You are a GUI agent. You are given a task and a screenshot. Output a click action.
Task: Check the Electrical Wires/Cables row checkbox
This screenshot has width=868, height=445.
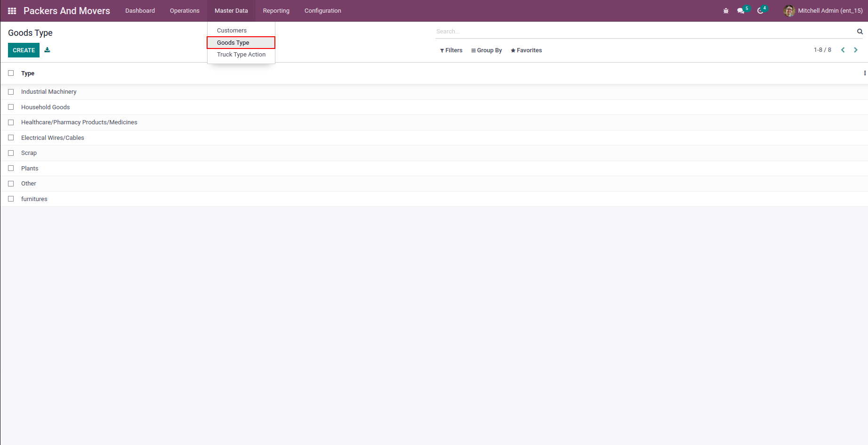coord(11,138)
